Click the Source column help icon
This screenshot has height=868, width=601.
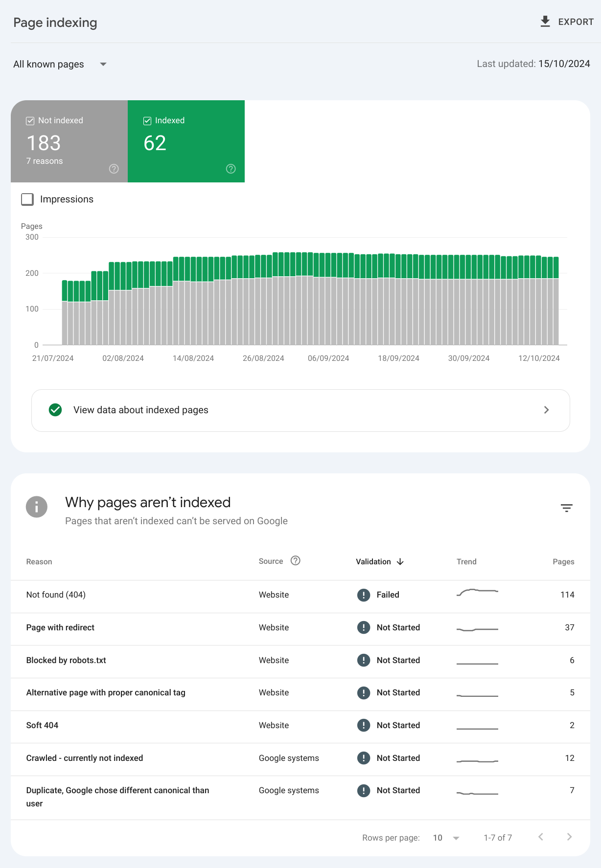pyautogui.click(x=295, y=561)
